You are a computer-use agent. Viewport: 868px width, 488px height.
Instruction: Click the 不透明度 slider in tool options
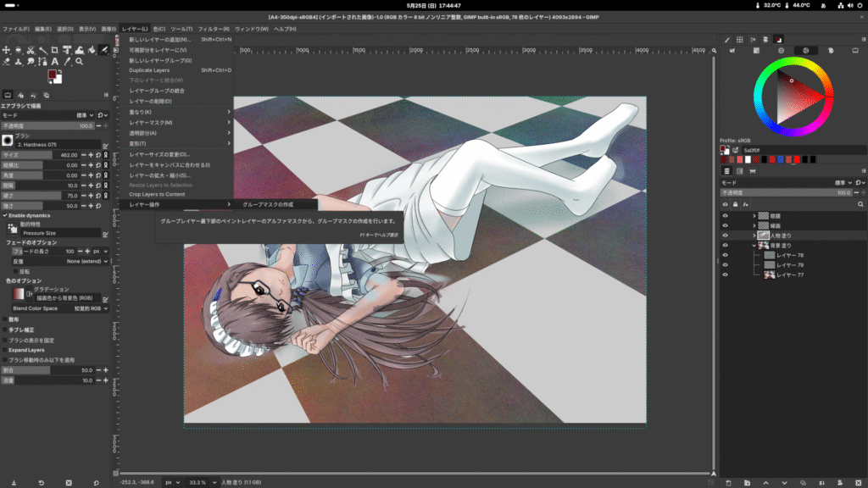pos(47,126)
